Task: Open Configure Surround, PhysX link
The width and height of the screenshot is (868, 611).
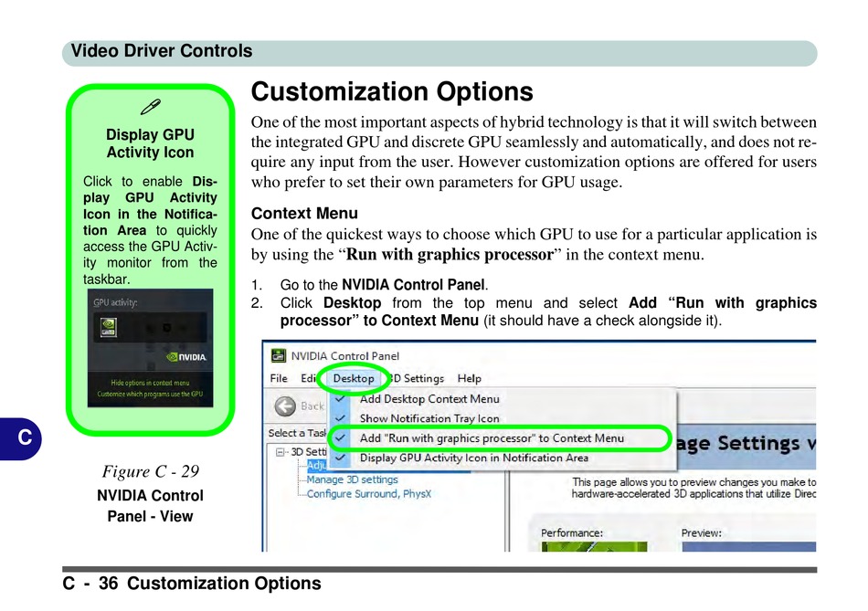Action: click(x=369, y=494)
